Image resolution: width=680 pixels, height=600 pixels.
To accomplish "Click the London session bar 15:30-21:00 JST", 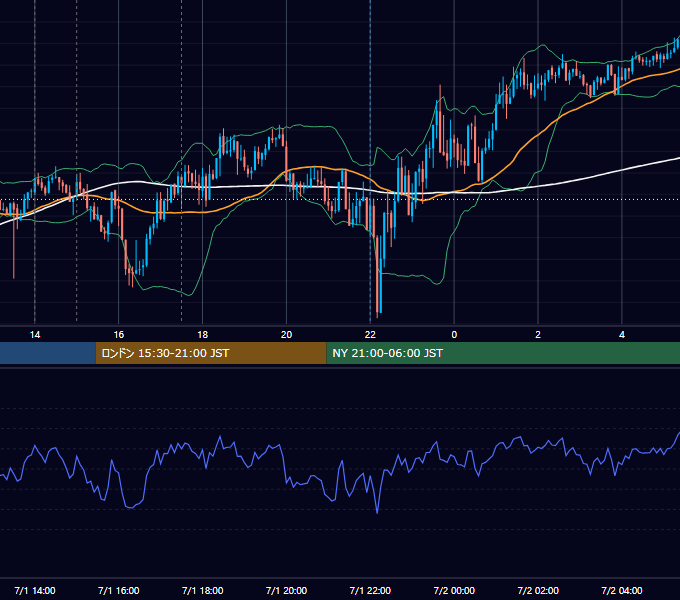I will (x=211, y=353).
